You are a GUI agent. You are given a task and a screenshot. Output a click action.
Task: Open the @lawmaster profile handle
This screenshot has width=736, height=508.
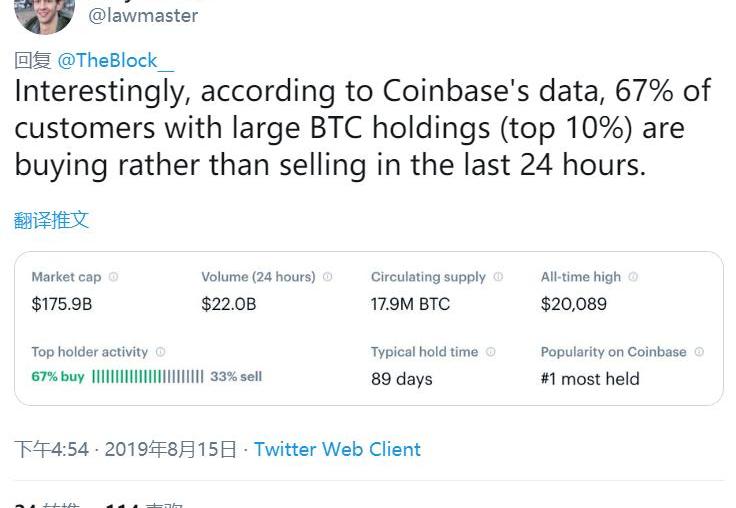[x=143, y=16]
